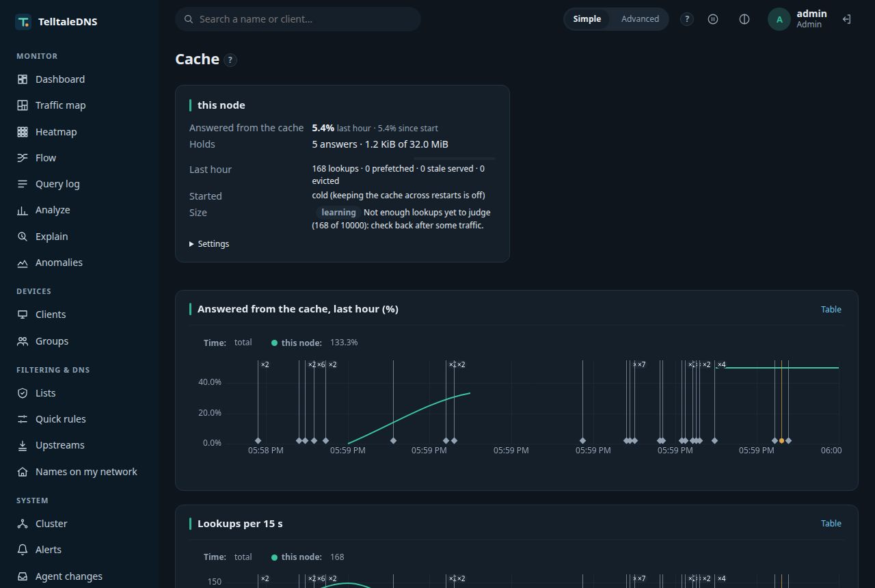Click the help icon beside Cache heading
875x588 pixels.
230,60
